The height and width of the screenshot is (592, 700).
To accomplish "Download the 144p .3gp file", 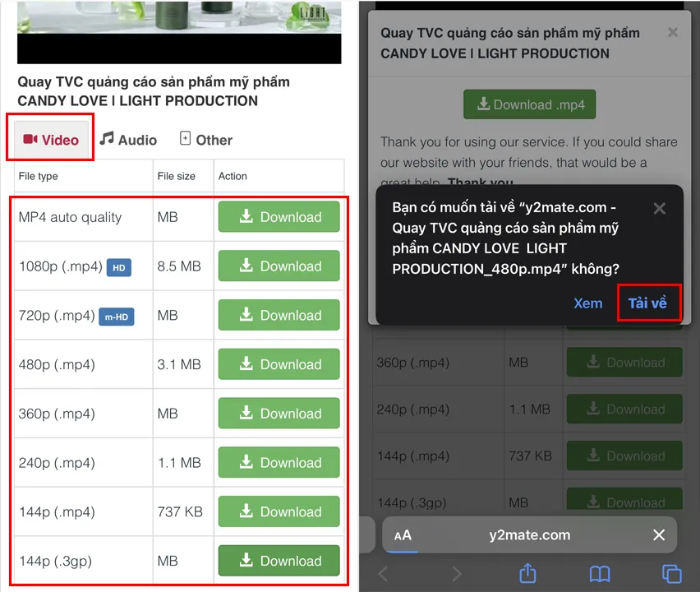I will point(279,561).
